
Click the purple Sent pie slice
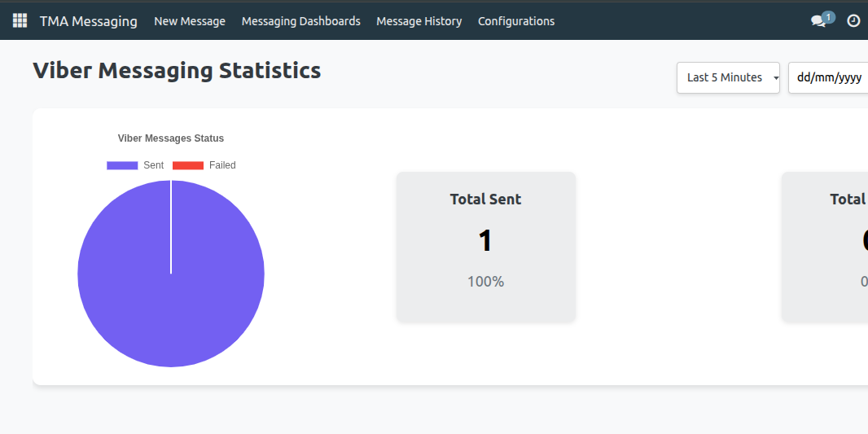coord(171,274)
